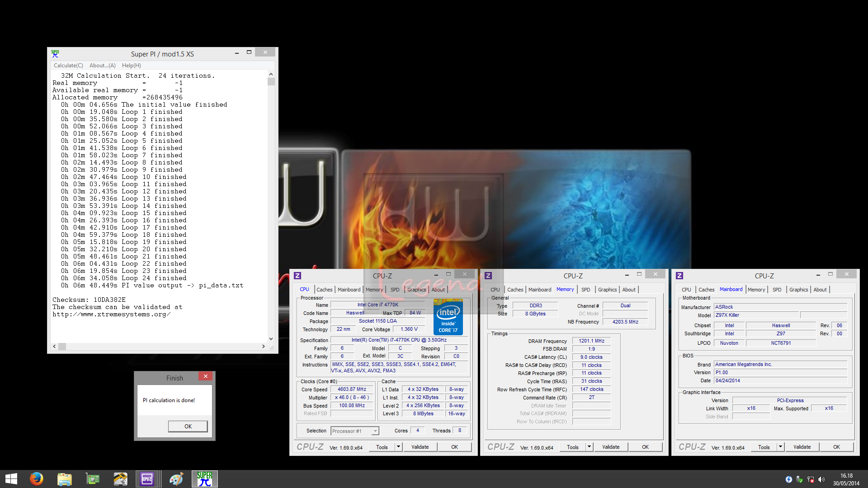Click the NB Frequency value 4203.5 MHz
868x488 pixels.
pyautogui.click(x=625, y=322)
